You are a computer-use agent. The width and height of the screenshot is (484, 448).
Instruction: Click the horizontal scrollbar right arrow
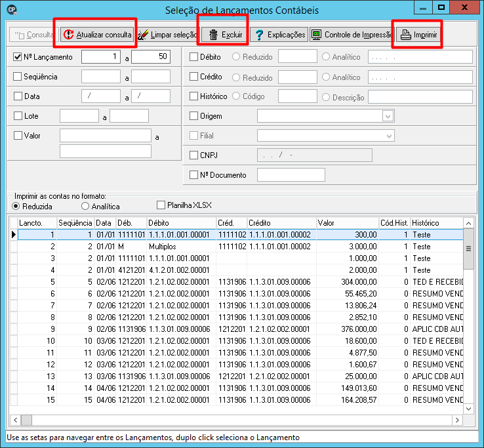(457, 420)
